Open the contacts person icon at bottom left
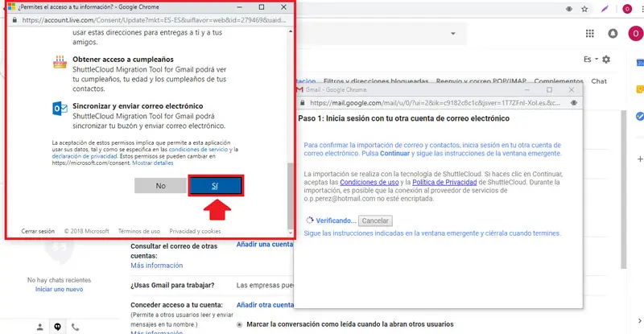Screen dimensions: 644x334 click(x=39, y=327)
